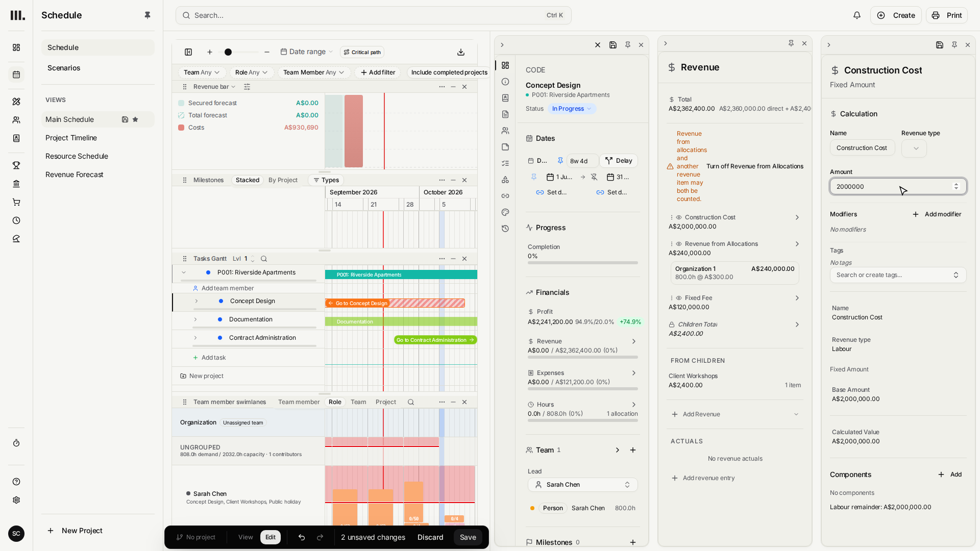The image size is (980, 551).
Task: Switch swimlanes to Team member tab
Action: pyautogui.click(x=299, y=402)
